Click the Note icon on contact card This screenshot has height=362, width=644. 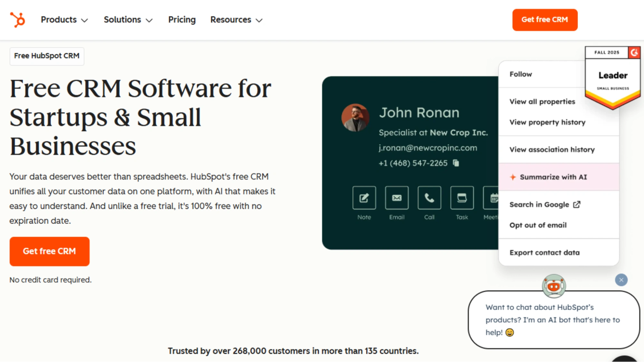(364, 198)
